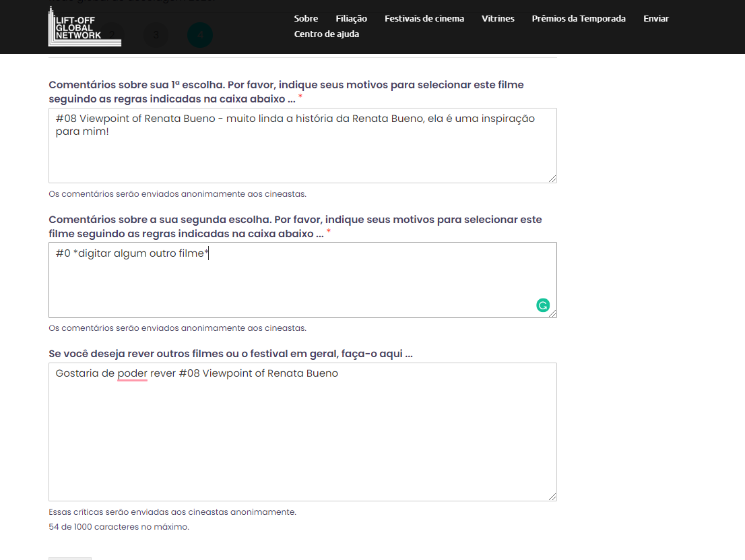Click resize handle of second choice comment box
Image resolution: width=745 pixels, height=560 pixels.
pos(552,313)
